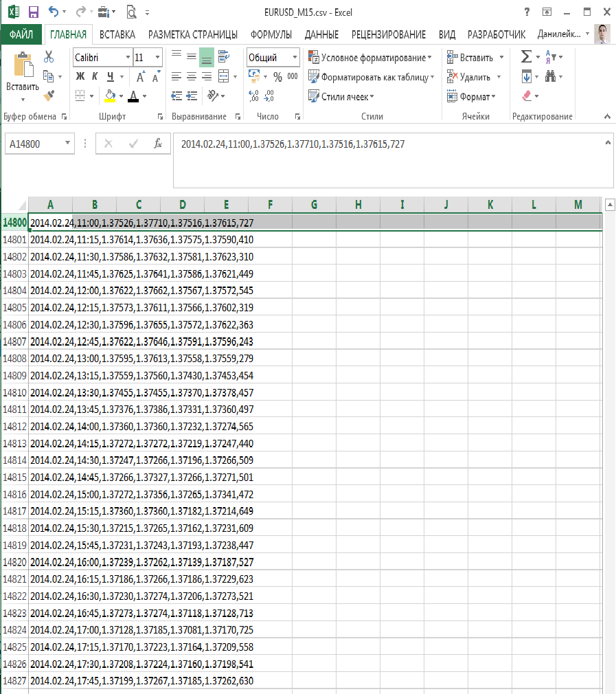The width and height of the screenshot is (616, 694).
Task: Open the Общий number format dropdown
Action: pyautogui.click(x=295, y=57)
